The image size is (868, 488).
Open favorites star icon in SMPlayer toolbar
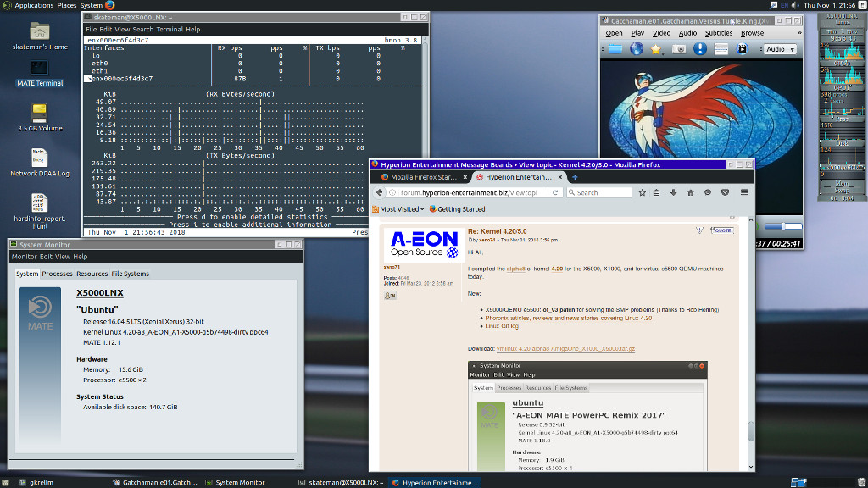coord(656,49)
